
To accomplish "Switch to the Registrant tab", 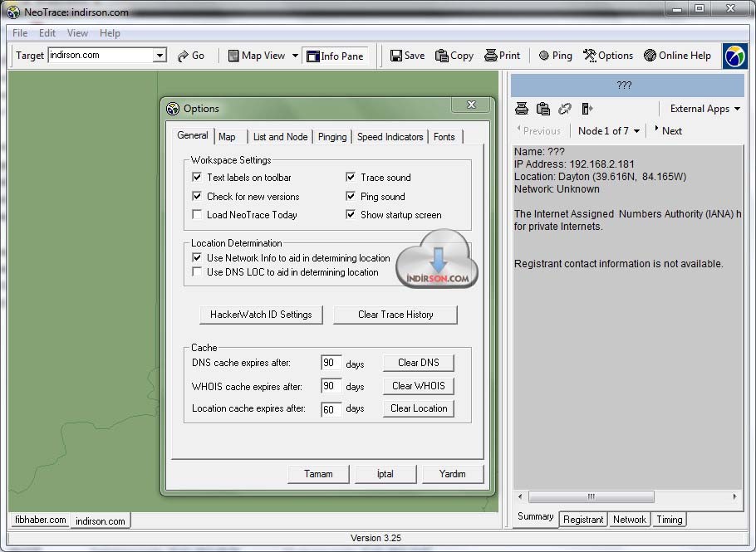I will tap(583, 520).
